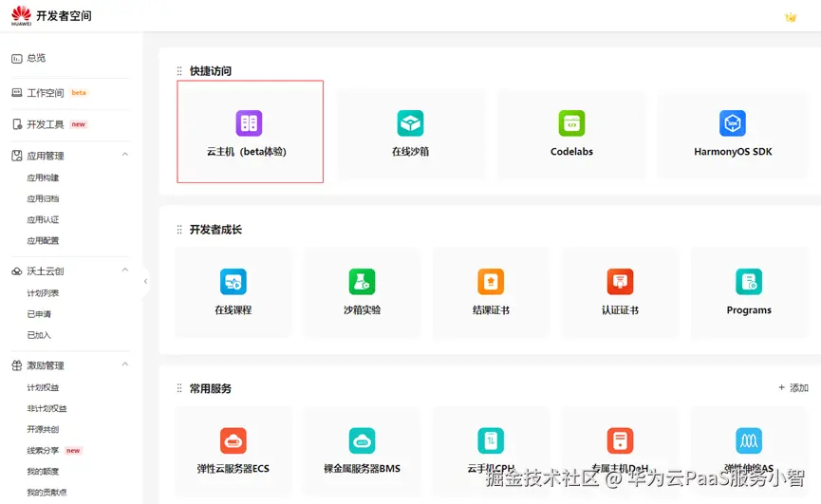This screenshot has height=504, width=821.
Task: Open the 沙箱实验 green flask icon
Action: click(x=363, y=282)
